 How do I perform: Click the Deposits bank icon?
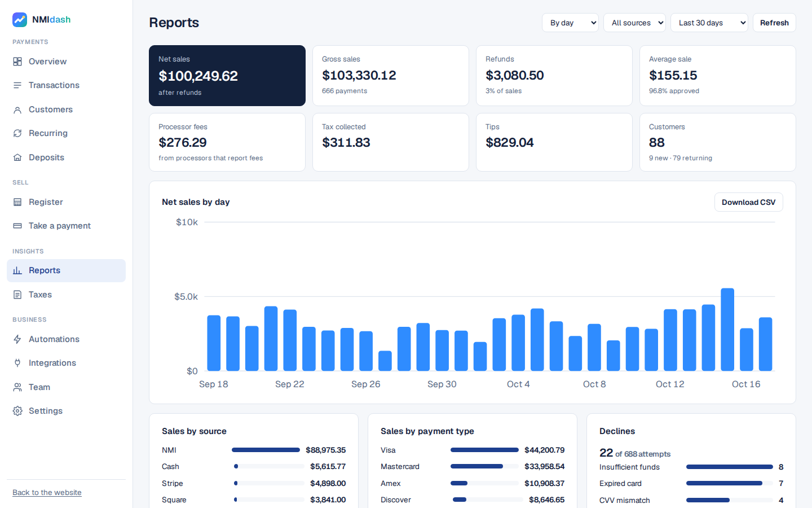click(x=17, y=157)
